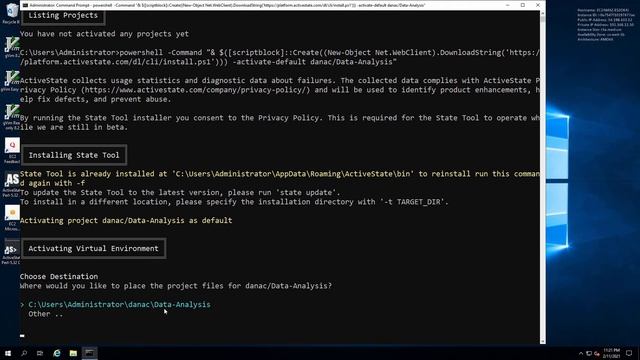Click the 'Choose Destination' text
This screenshot has height=360, width=640.
click(x=59, y=276)
